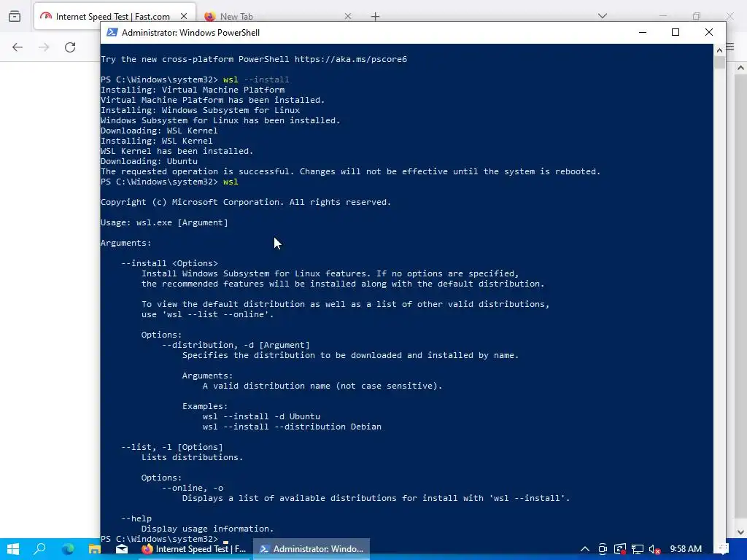Reload the Firefox page
This screenshot has width=747, height=560.
pyautogui.click(x=70, y=47)
